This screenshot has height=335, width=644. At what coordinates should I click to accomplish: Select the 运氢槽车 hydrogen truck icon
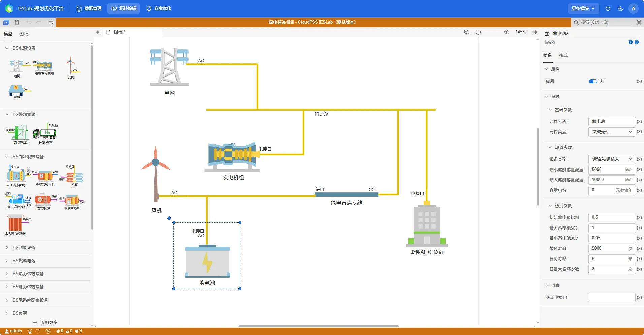click(45, 133)
